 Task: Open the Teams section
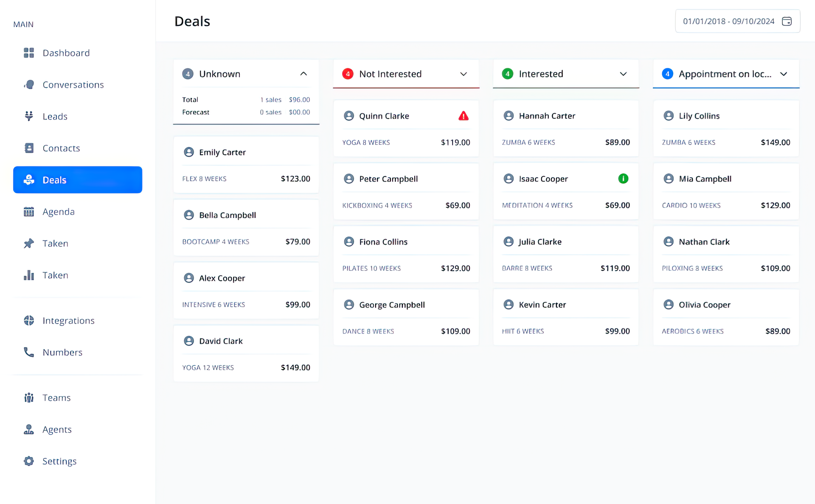56,398
